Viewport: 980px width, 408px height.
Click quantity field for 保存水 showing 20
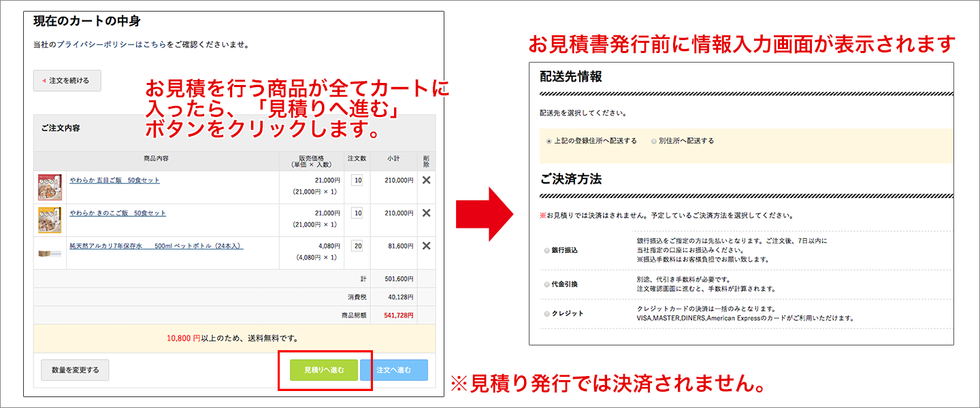[x=357, y=245]
